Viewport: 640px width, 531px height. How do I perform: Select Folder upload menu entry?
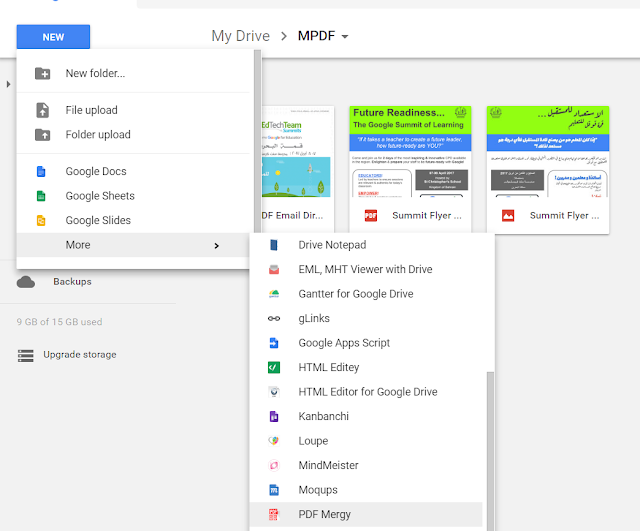(x=133, y=135)
